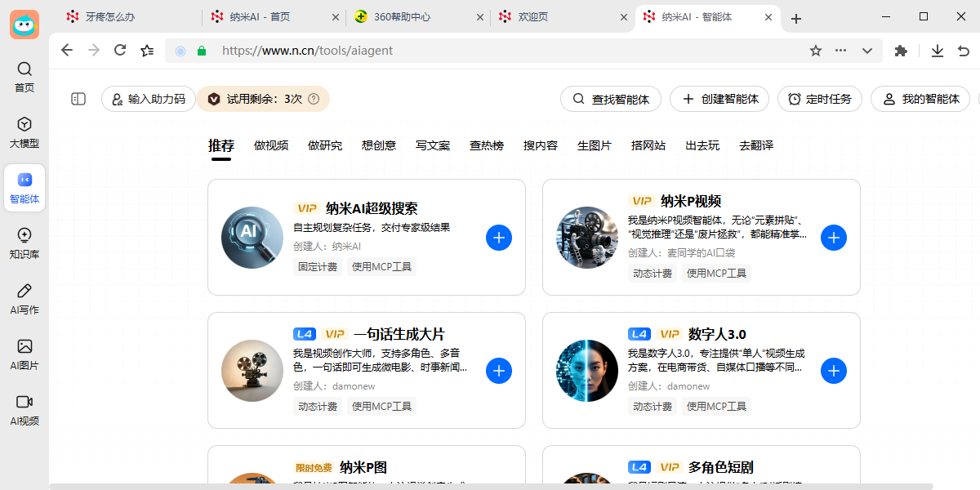980x490 pixels.
Task: Reload the page with the refresh icon
Action: [x=119, y=50]
